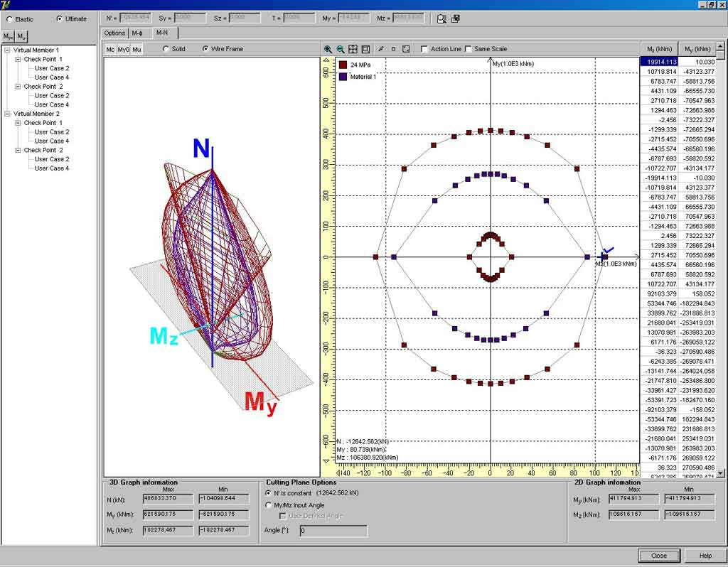Click the fit-all grid icon in graph toolbar

353,49
